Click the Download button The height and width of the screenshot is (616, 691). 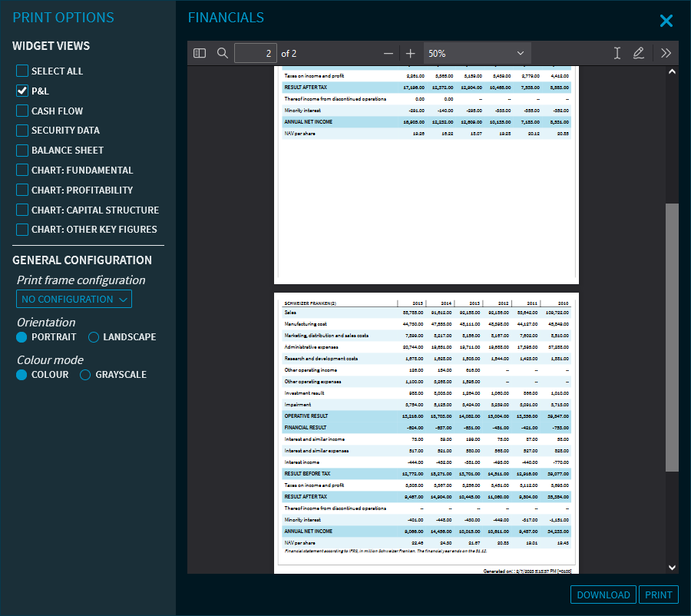click(x=603, y=594)
